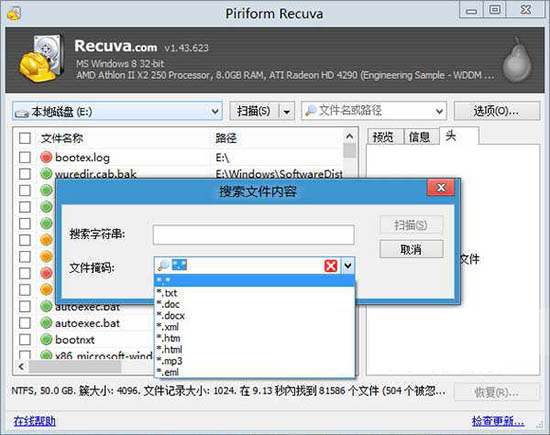The height and width of the screenshot is (435, 550).
Task: Click magnifier icon in filename or path box
Action: [310, 111]
